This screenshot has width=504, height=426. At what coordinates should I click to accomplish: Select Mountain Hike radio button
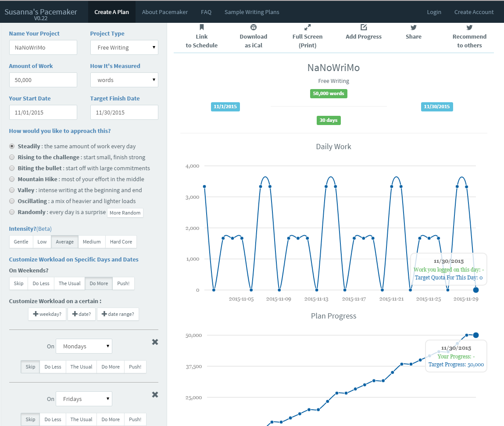(12, 179)
